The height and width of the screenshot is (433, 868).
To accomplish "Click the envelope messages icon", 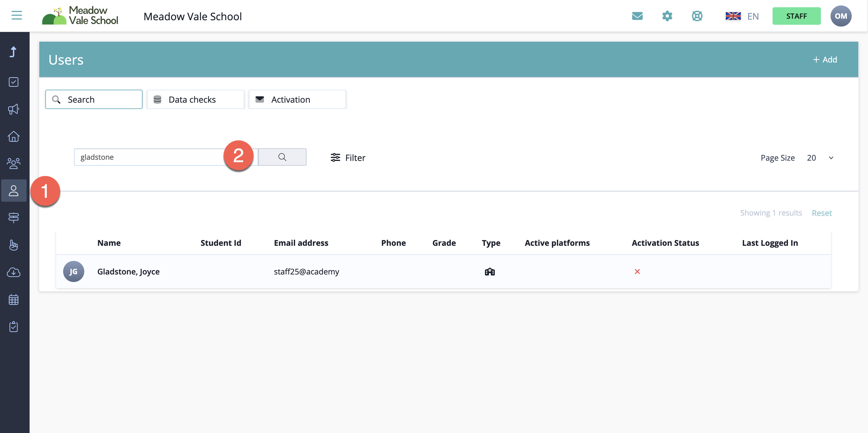I will (x=637, y=16).
